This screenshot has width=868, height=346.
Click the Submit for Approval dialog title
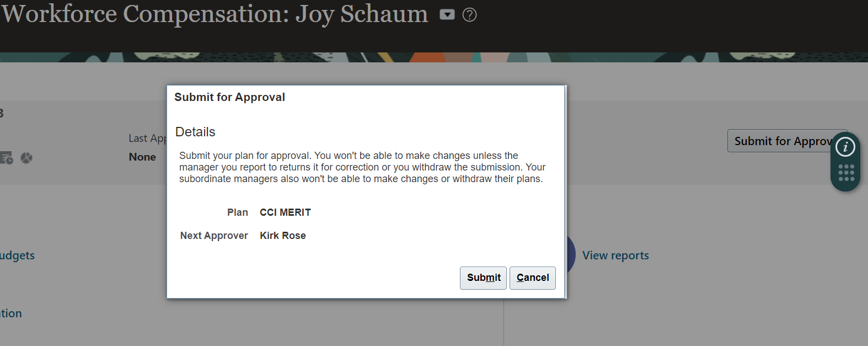point(229,97)
